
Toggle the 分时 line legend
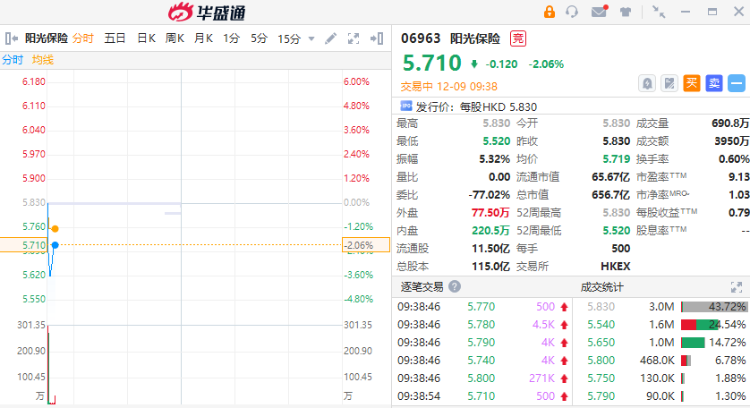point(13,60)
